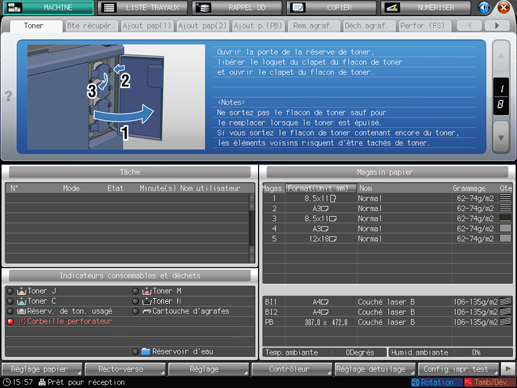
Task: Click the Toner J indicator light
Action: [x=10, y=291]
